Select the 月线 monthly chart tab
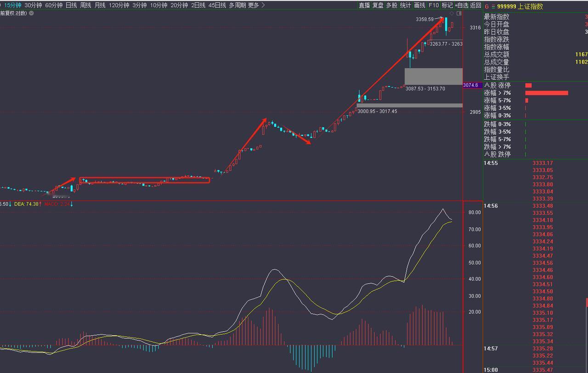 [x=100, y=6]
